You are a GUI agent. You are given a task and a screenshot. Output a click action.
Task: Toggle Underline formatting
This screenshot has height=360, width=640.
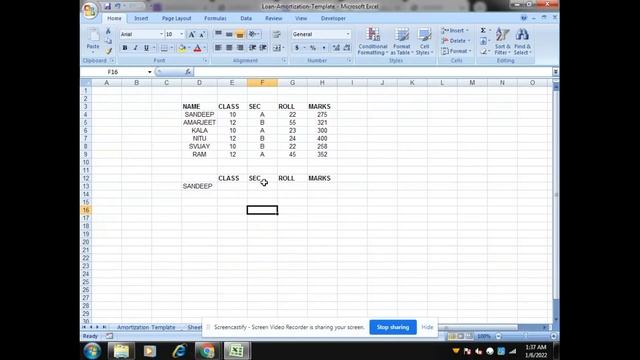point(146,48)
